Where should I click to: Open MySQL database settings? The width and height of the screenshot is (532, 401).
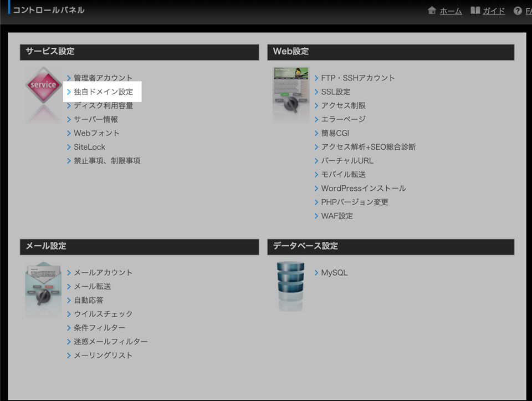(x=334, y=273)
